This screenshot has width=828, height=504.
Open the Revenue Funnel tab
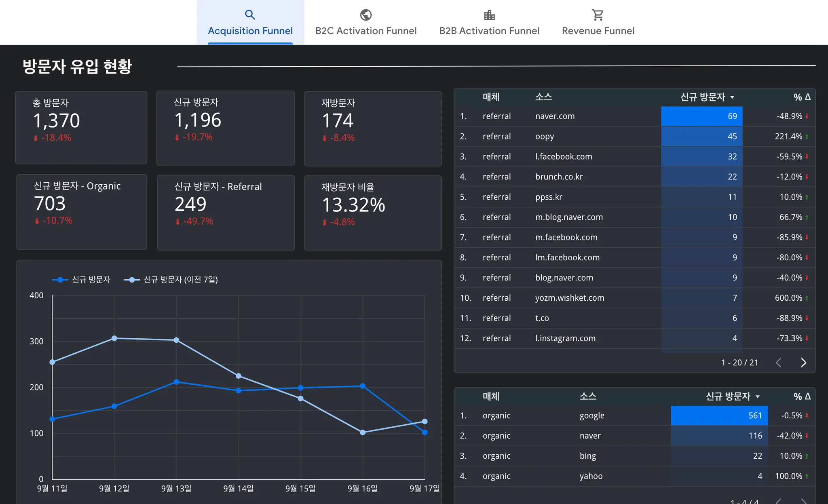click(598, 31)
